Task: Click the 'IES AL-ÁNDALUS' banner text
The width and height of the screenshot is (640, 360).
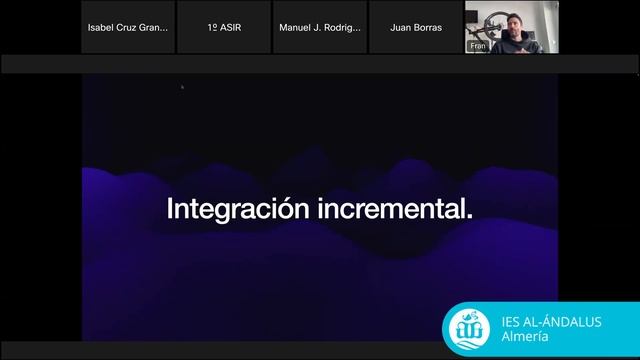Action: tap(551, 322)
